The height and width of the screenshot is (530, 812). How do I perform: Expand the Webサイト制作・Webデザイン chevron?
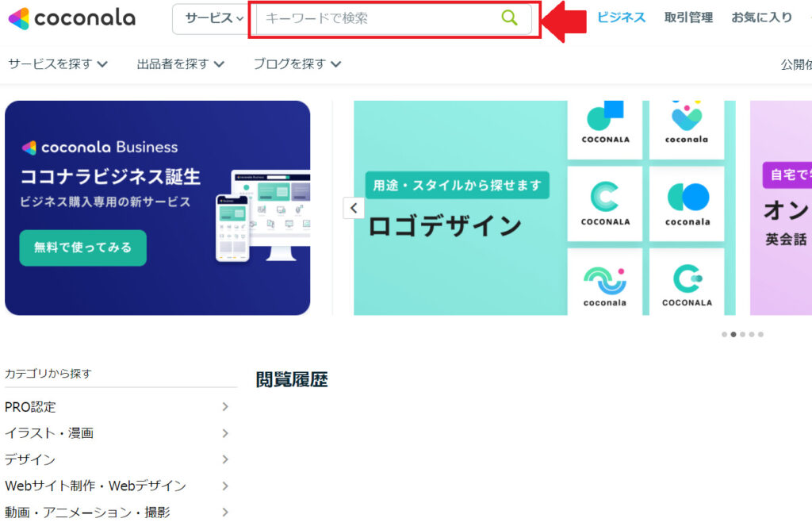[x=225, y=486]
